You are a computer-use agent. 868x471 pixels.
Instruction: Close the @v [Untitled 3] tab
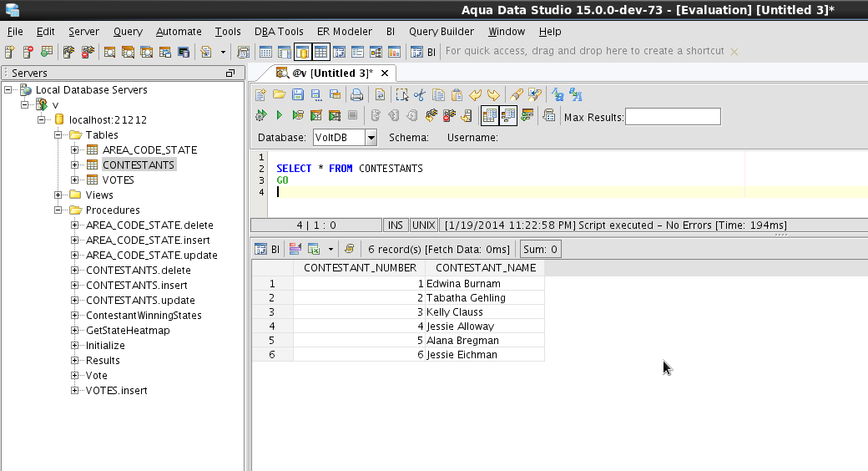point(385,73)
